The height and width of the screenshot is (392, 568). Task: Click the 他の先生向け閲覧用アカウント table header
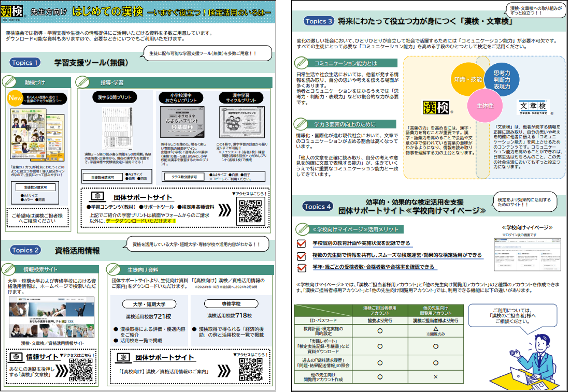pos(436,311)
